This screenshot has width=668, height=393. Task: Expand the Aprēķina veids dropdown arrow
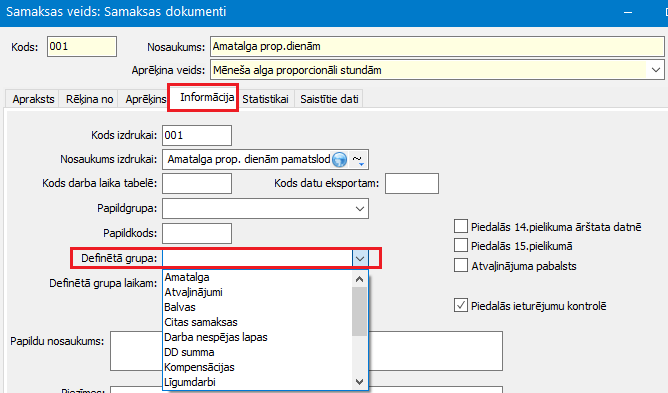point(656,70)
